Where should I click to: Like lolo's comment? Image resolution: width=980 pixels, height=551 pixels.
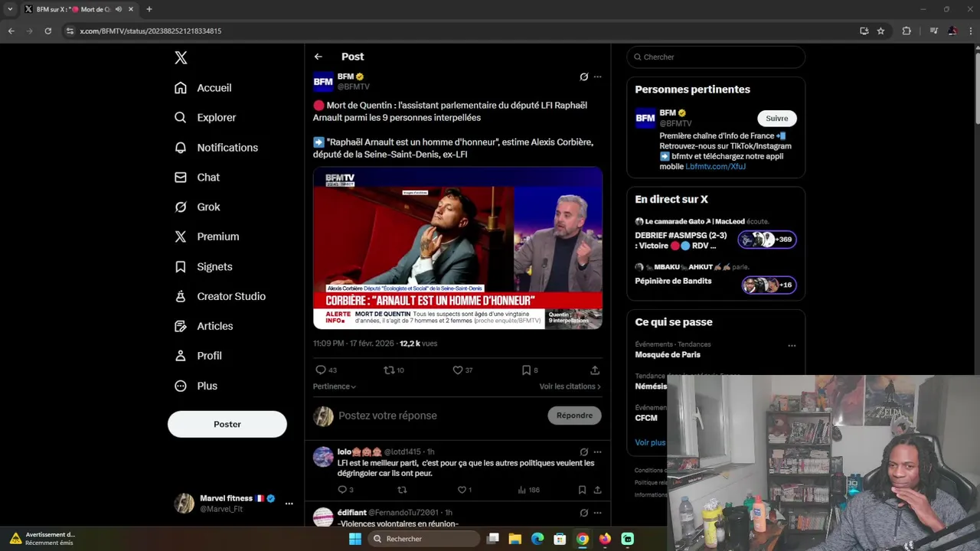pos(464,490)
